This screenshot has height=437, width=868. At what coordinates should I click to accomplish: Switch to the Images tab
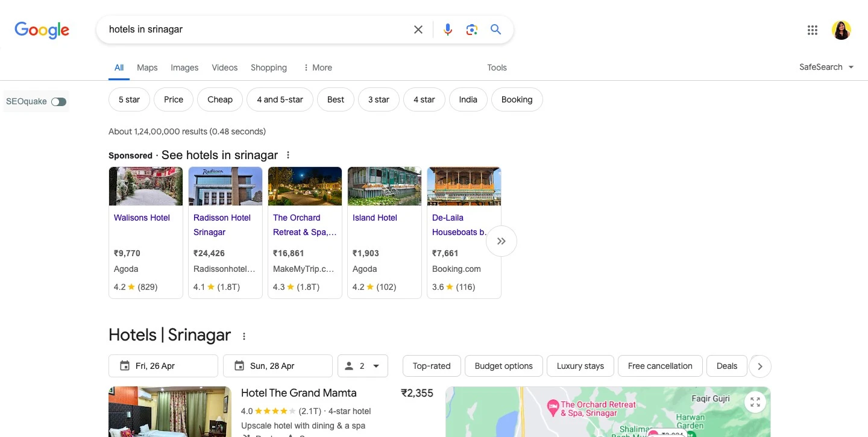click(x=184, y=68)
